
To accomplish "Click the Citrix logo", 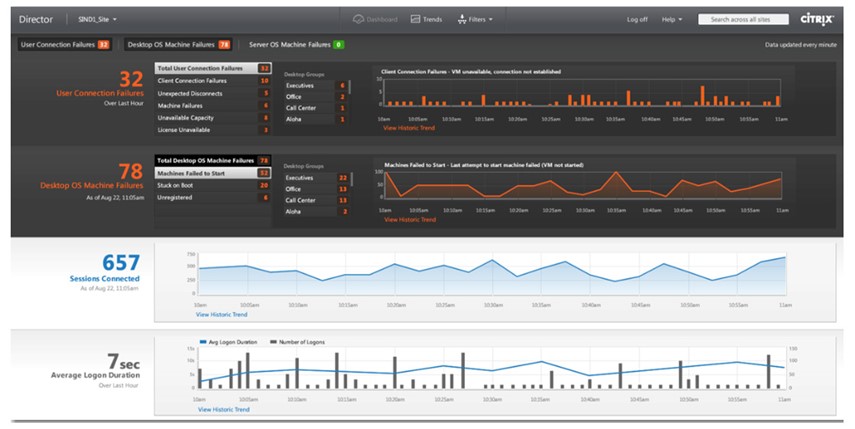I will pos(817,19).
